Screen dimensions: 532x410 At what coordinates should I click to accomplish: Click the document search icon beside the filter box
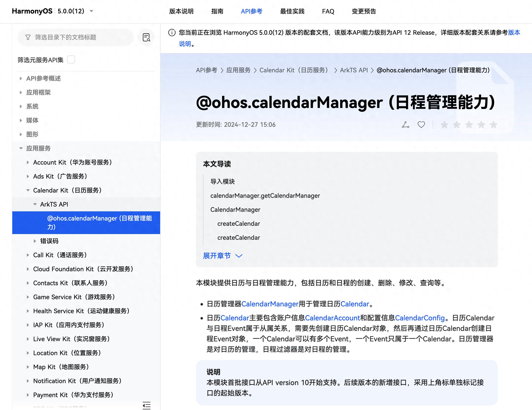click(146, 37)
